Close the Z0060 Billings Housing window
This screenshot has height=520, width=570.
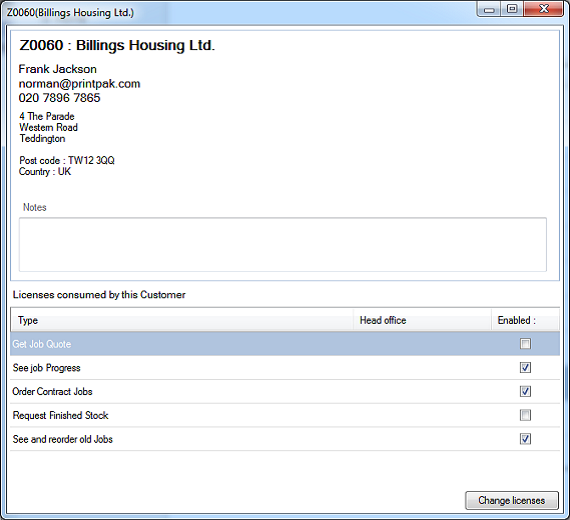tap(543, 9)
